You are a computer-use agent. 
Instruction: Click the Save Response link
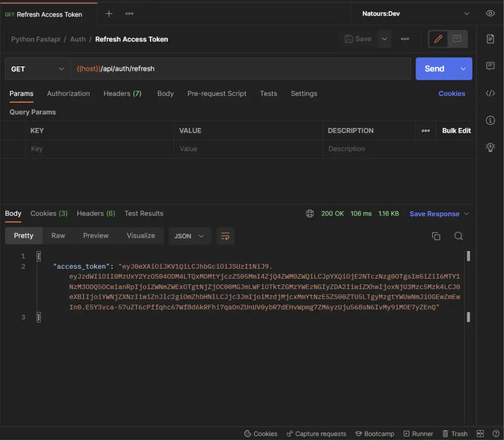pyautogui.click(x=434, y=214)
